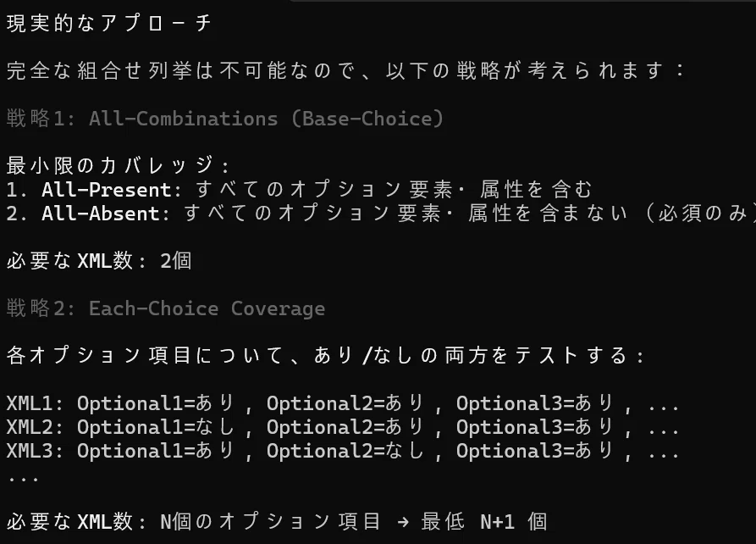This screenshot has height=544, width=756.
Task: Click the heading 戦略1: All-Combinations (Base-Choice)
Action: coord(225,119)
